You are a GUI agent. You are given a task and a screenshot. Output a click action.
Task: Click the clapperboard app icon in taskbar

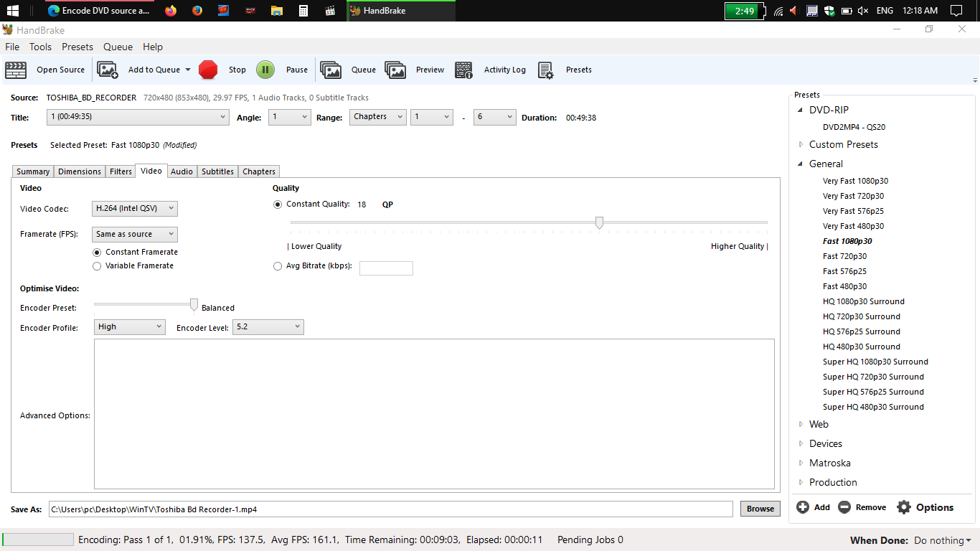(330, 11)
